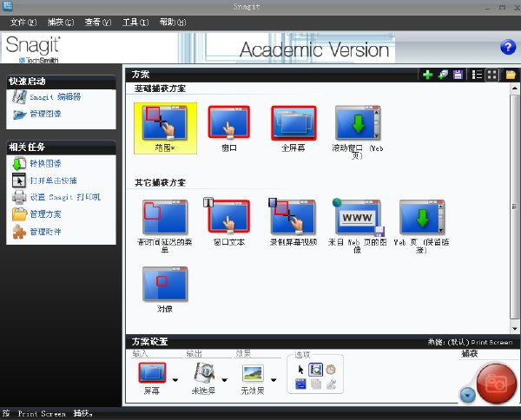
Task: Toggle the blue window option icon
Action: (300, 384)
